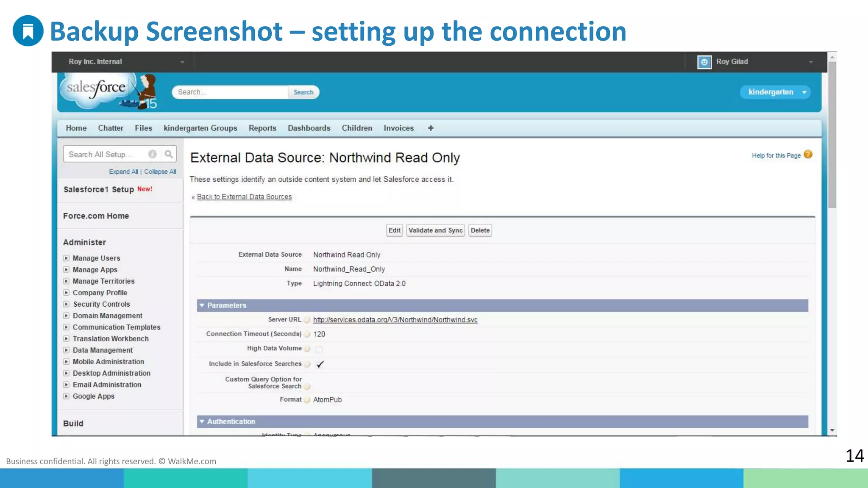Click the AtomPub format value
Screen dimensions: 868x488
[x=328, y=399]
